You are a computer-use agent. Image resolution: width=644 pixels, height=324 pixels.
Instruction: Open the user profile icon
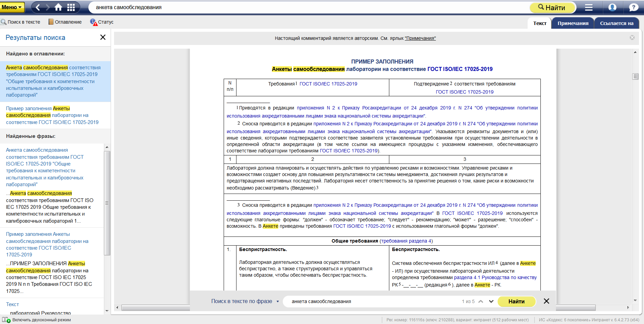pyautogui.click(x=612, y=7)
